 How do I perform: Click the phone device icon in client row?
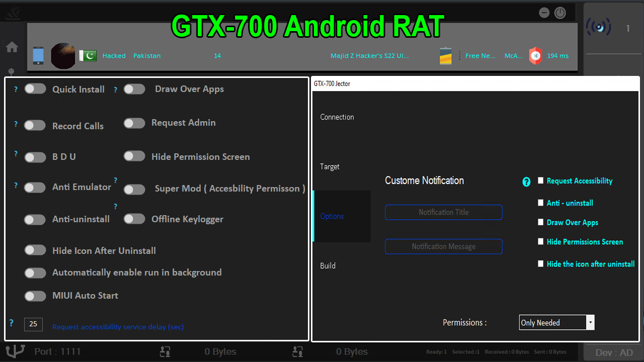tap(38, 55)
